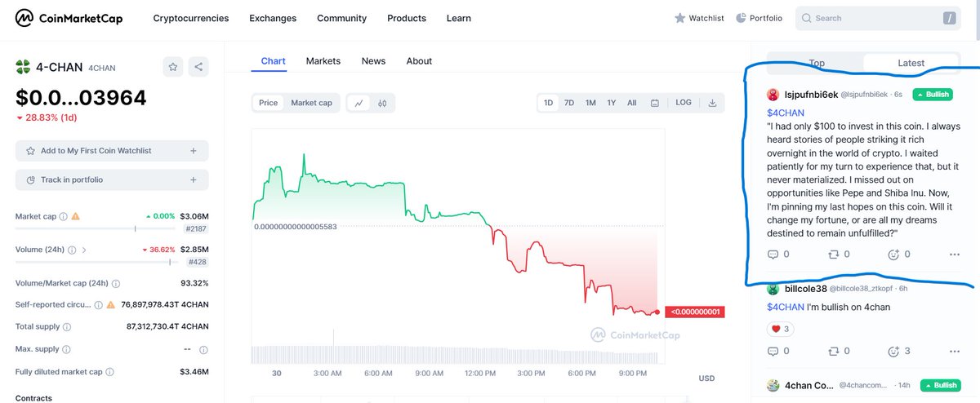Click Track in portfolio button
This screenshot has width=980, height=403.
point(112,179)
